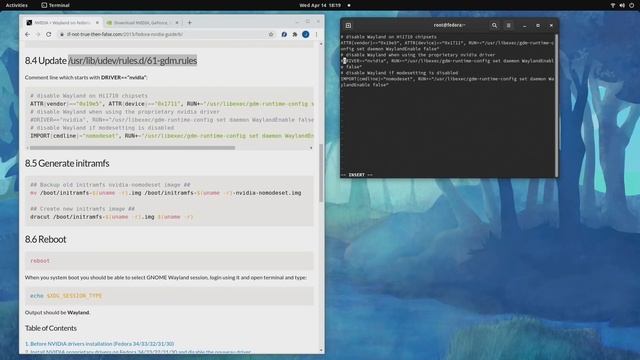
Task: Click the Table of Contents heading
Action: coord(51,328)
